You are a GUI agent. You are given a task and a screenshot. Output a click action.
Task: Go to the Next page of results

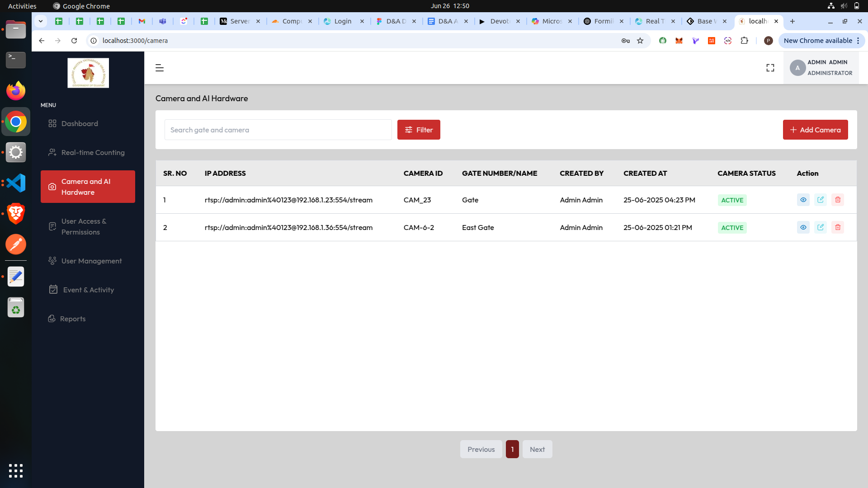537,449
